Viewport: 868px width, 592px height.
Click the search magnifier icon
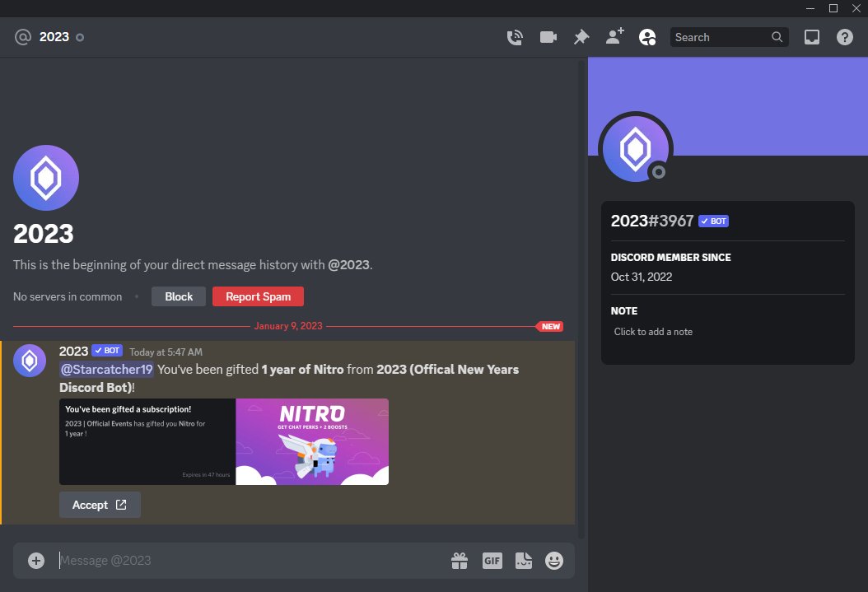coord(777,37)
